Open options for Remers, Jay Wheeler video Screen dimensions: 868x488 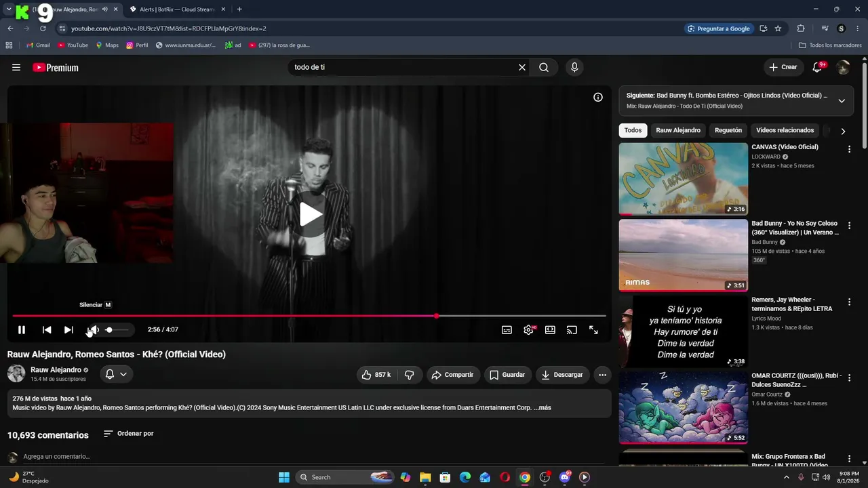(x=849, y=302)
